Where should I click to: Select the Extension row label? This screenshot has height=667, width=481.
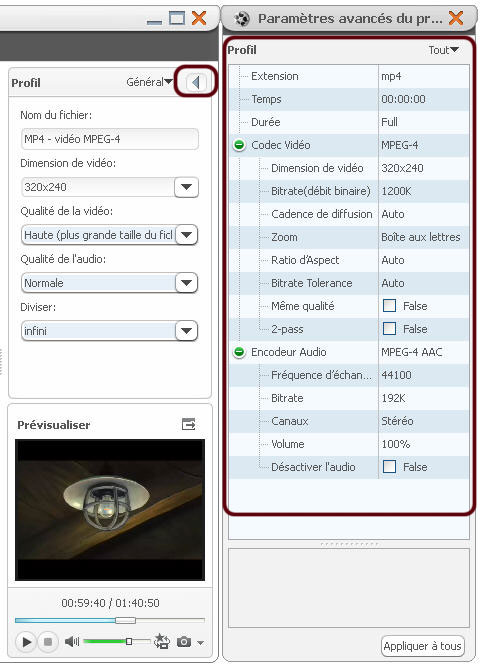pos(275,76)
